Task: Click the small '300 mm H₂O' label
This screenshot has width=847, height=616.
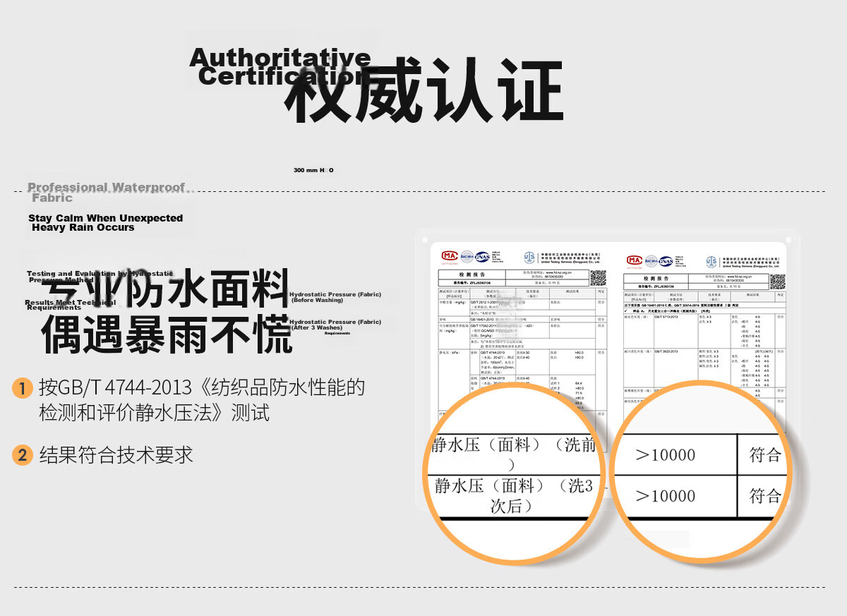Action: tap(313, 170)
